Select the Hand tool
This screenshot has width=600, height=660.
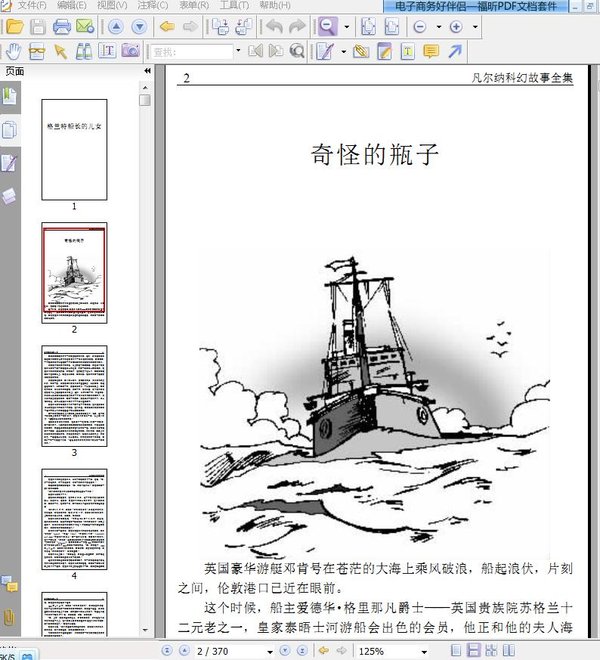(x=13, y=51)
